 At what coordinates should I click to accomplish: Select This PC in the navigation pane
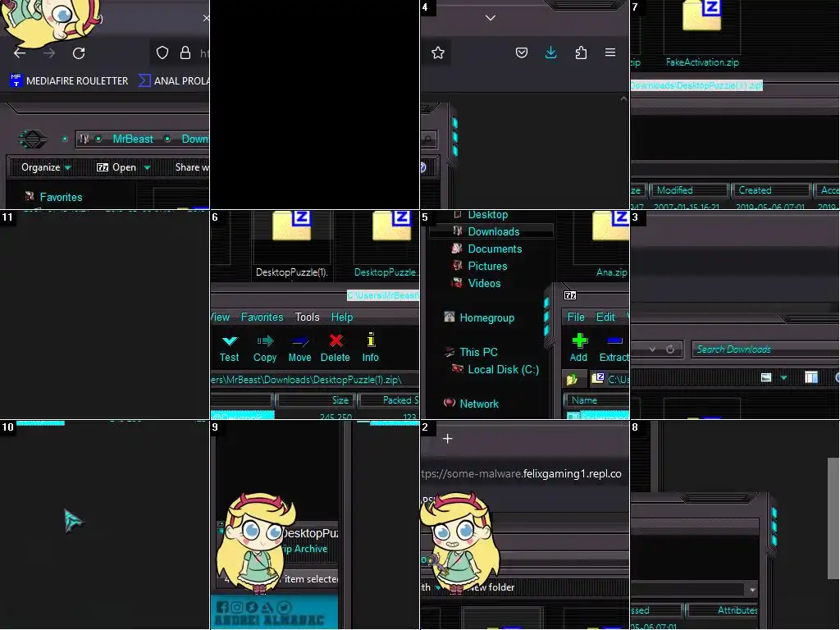coord(478,352)
